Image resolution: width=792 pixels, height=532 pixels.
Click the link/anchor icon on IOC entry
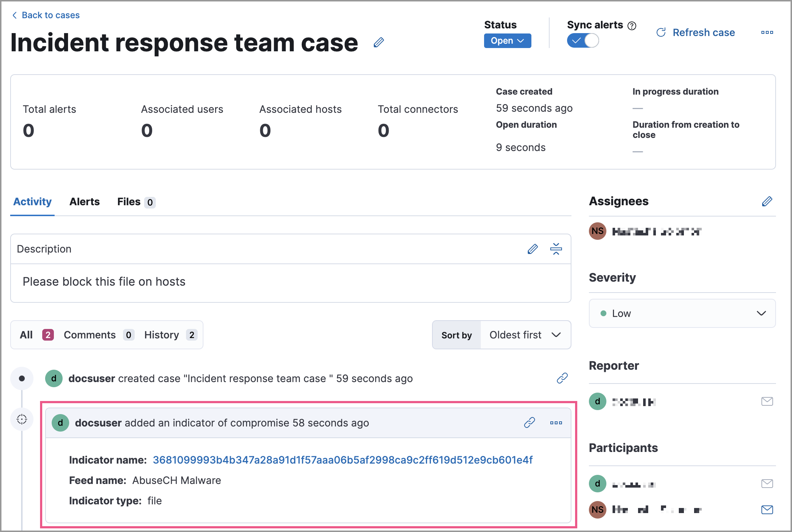click(529, 423)
